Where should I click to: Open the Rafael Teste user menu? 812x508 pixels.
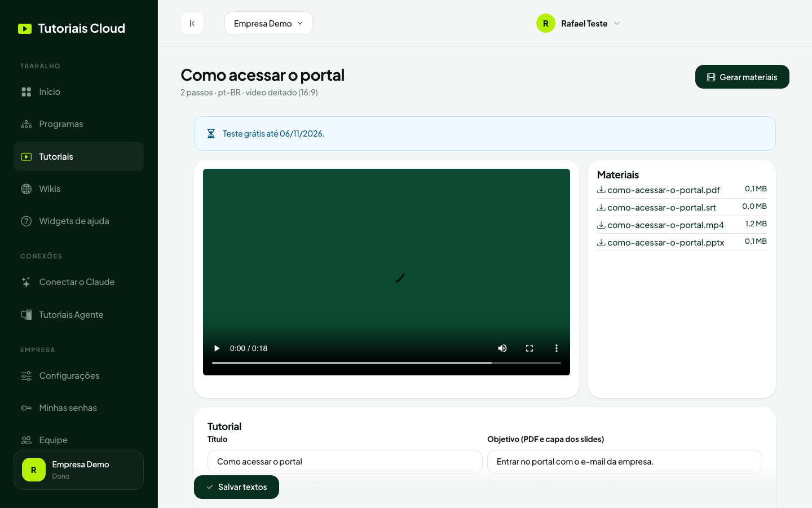(x=578, y=23)
